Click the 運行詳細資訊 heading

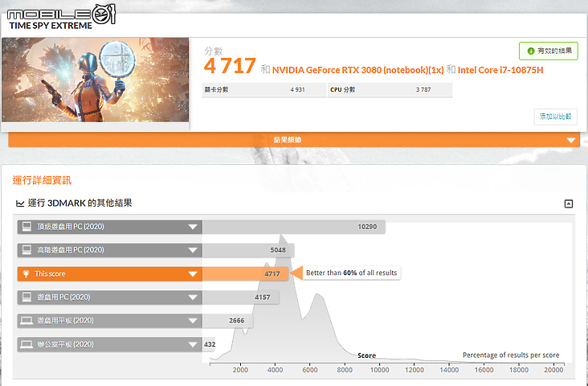(42, 180)
